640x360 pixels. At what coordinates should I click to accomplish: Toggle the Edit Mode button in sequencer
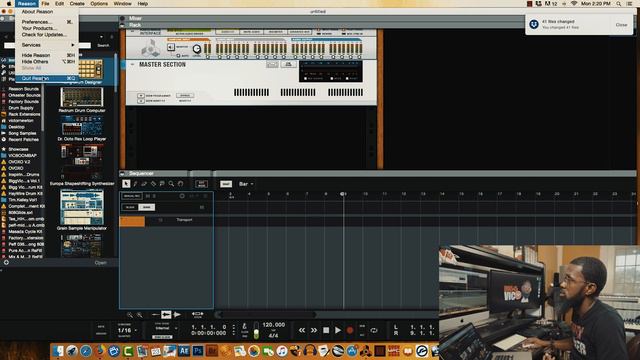coord(202,184)
